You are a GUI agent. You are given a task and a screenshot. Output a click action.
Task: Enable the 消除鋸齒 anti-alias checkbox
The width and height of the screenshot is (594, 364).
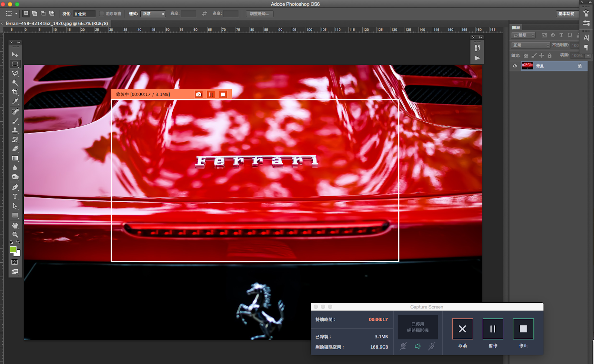point(102,14)
